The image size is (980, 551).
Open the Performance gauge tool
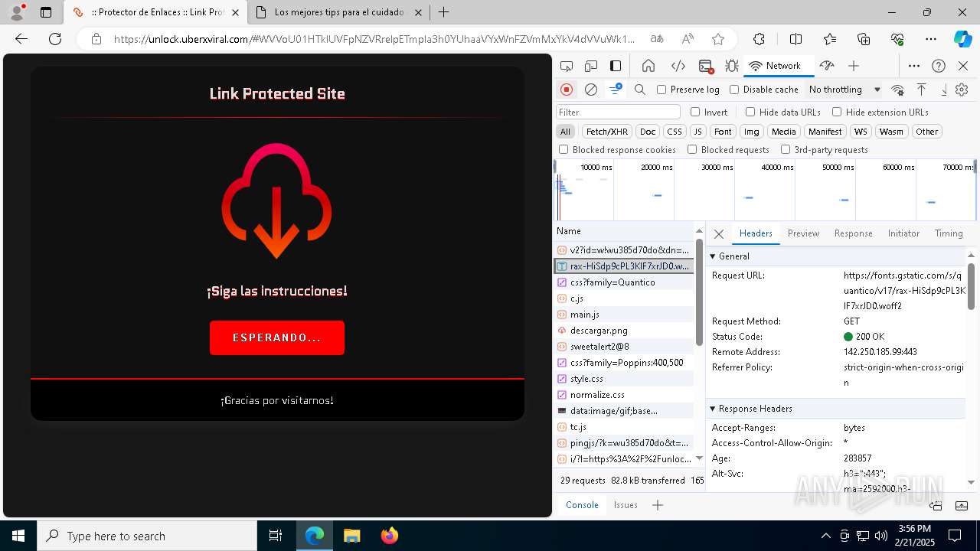click(826, 66)
